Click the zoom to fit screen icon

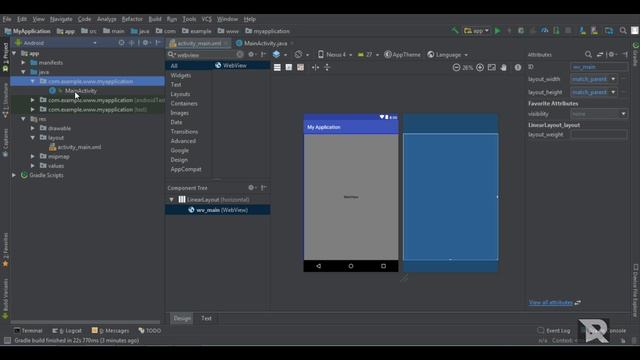point(492,67)
